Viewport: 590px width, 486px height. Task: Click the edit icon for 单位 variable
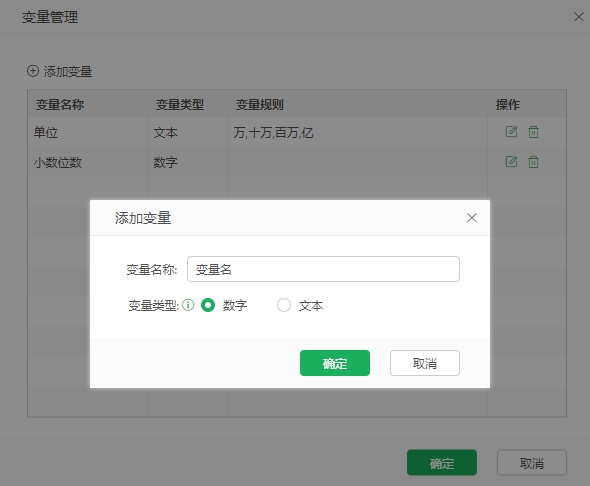[x=511, y=132]
